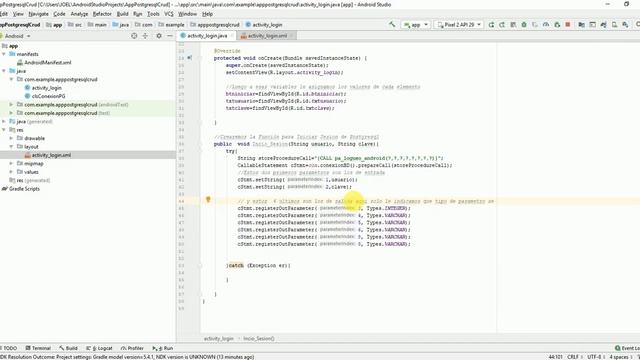Viewport: 640px width, 360px height.
Task: Collapse the res folder
Action: click(x=4, y=130)
